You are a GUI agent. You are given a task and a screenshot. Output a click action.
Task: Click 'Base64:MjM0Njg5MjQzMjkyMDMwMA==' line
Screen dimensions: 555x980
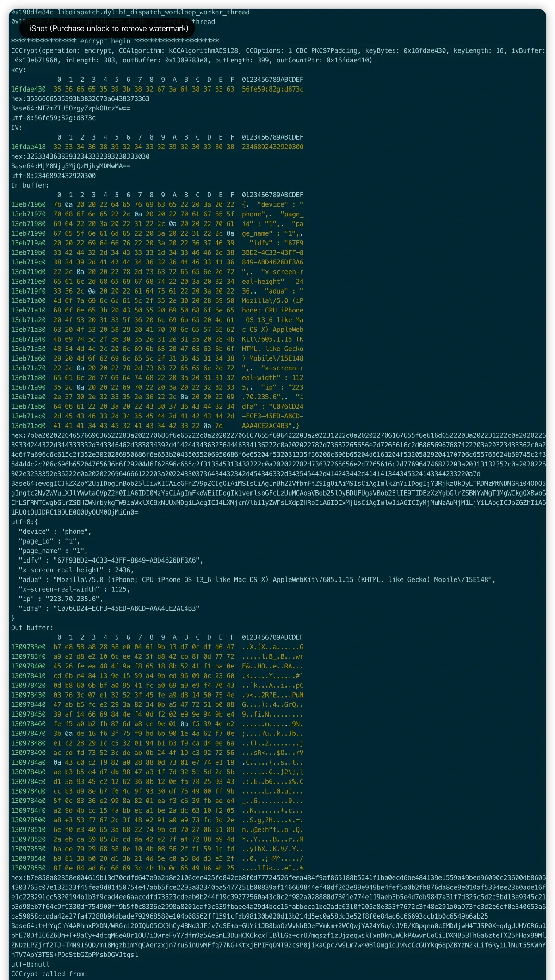(71, 166)
